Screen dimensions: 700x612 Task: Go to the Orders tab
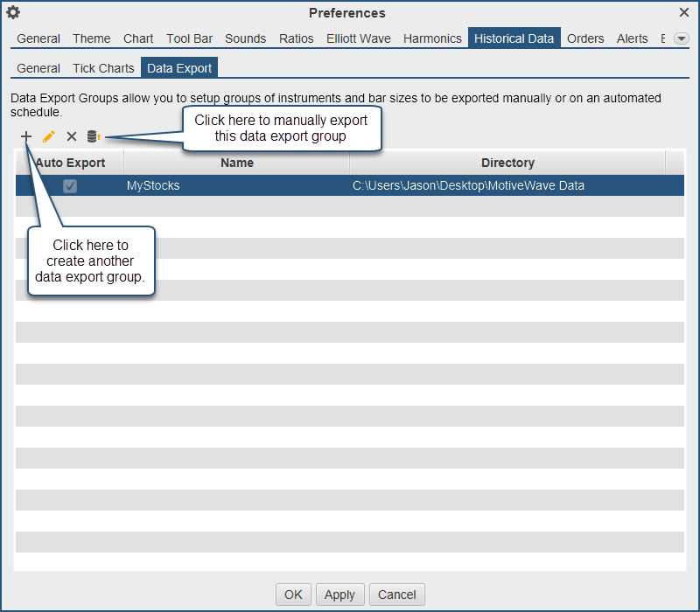click(585, 38)
